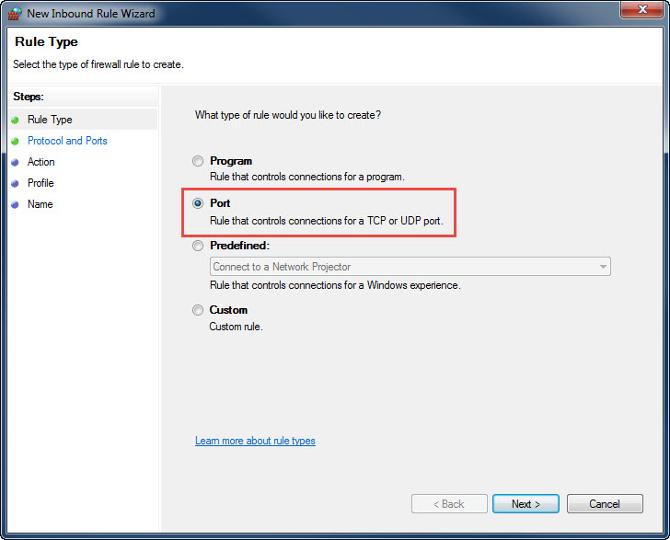Click 'Rule that controls connections for a Windows experience.'
The width and height of the screenshot is (670, 540).
pos(335,285)
